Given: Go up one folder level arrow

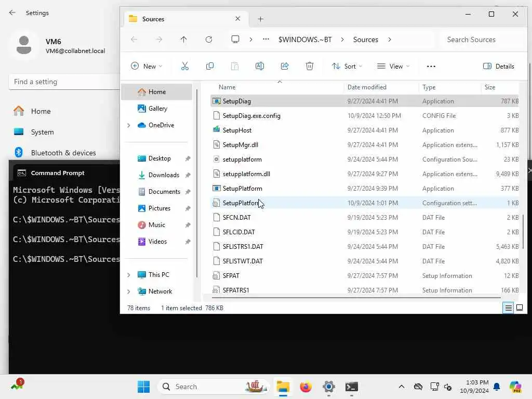Looking at the screenshot, I should pyautogui.click(x=183, y=39).
